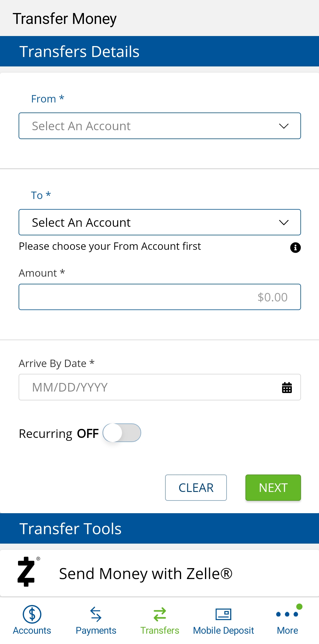The image size is (319, 644).
Task: Open the More three-dots icon
Action: pos(287,614)
